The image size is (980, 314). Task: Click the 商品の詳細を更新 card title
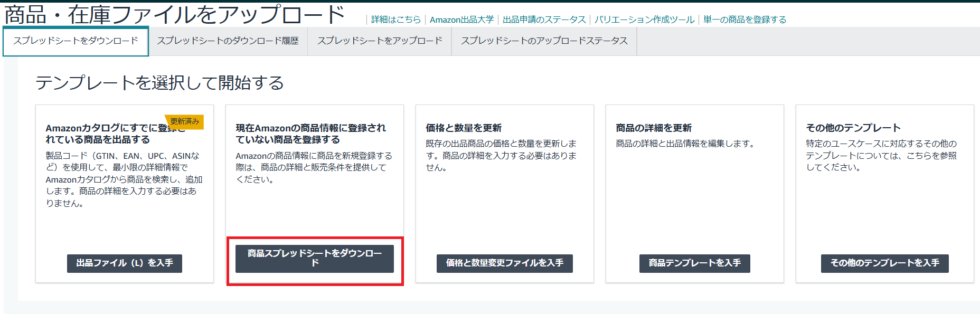654,128
